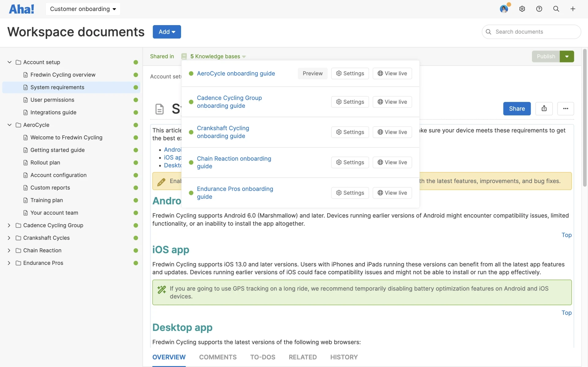588x367 pixels.
Task: Open the Customer onboarding workspace selector
Action: pyautogui.click(x=83, y=9)
